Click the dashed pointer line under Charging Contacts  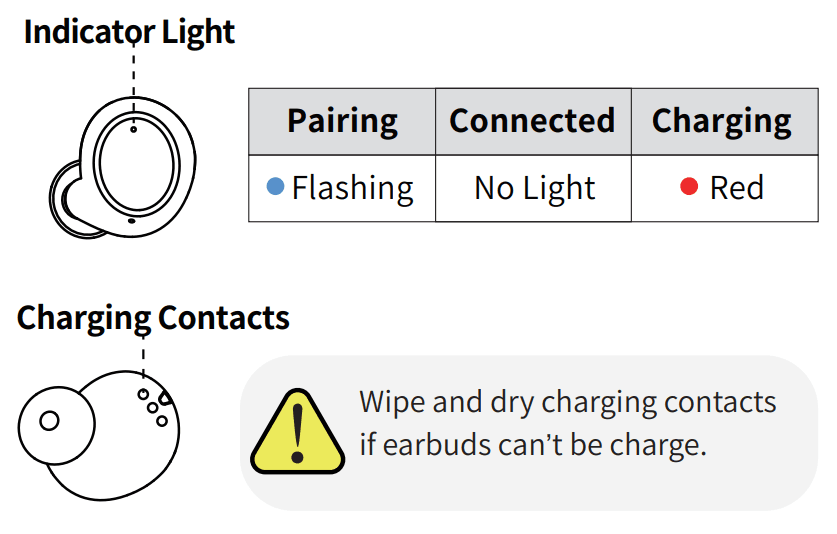(143, 356)
